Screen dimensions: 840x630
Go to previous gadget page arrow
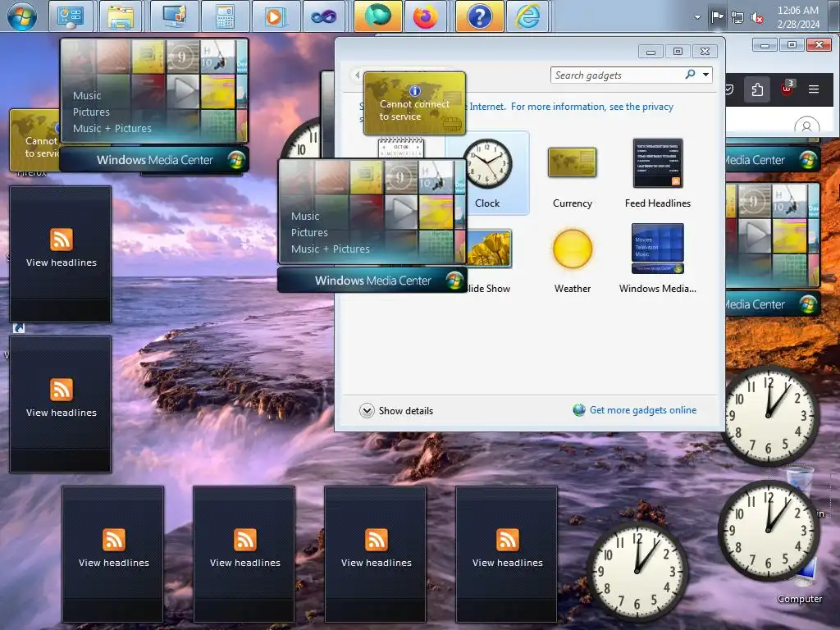pyautogui.click(x=357, y=75)
